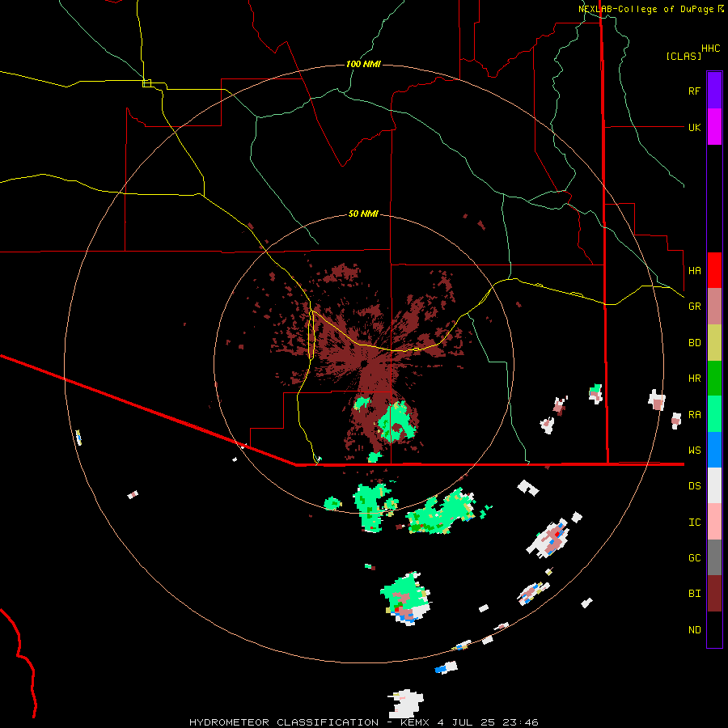Select the BD yellow legend swatch

pyautogui.click(x=714, y=342)
